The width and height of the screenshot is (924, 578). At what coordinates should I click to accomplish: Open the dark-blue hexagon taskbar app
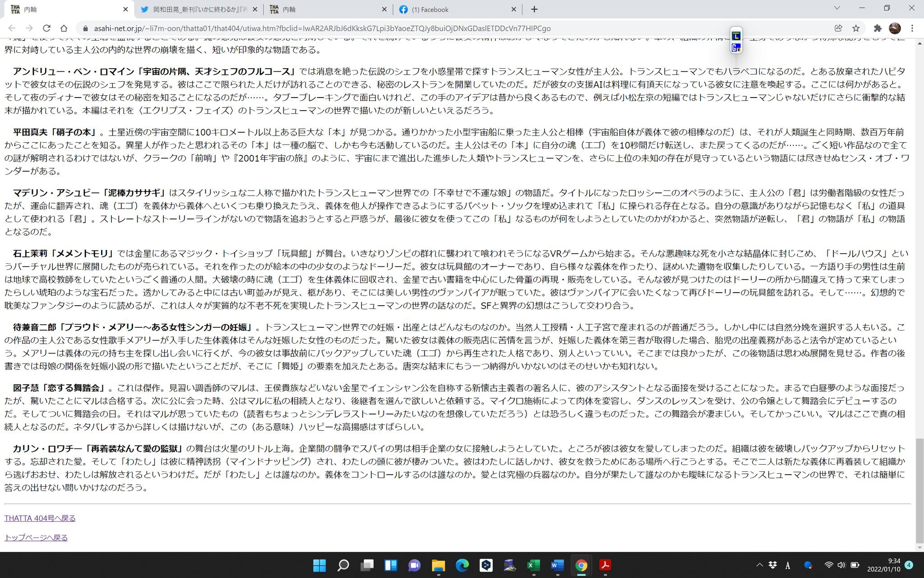486,565
